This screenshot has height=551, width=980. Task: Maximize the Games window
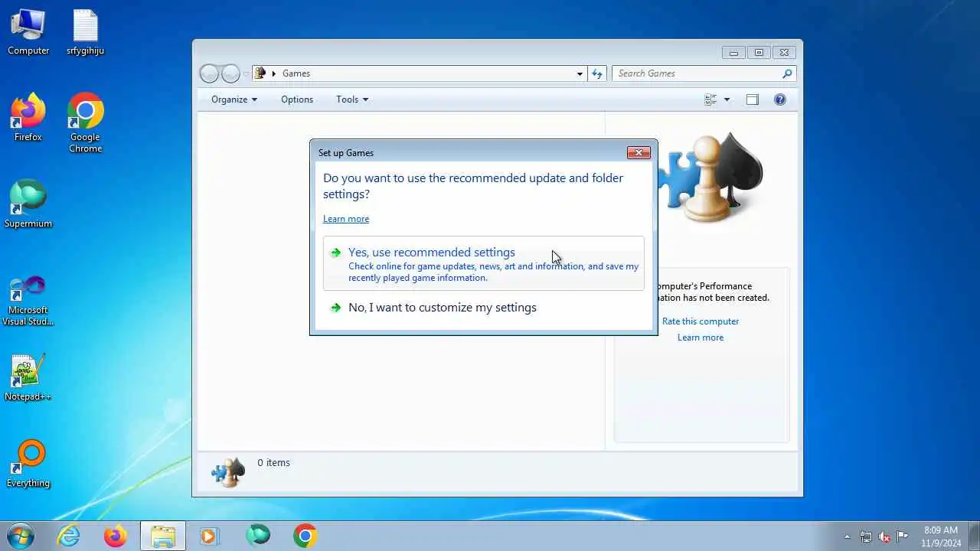(759, 53)
